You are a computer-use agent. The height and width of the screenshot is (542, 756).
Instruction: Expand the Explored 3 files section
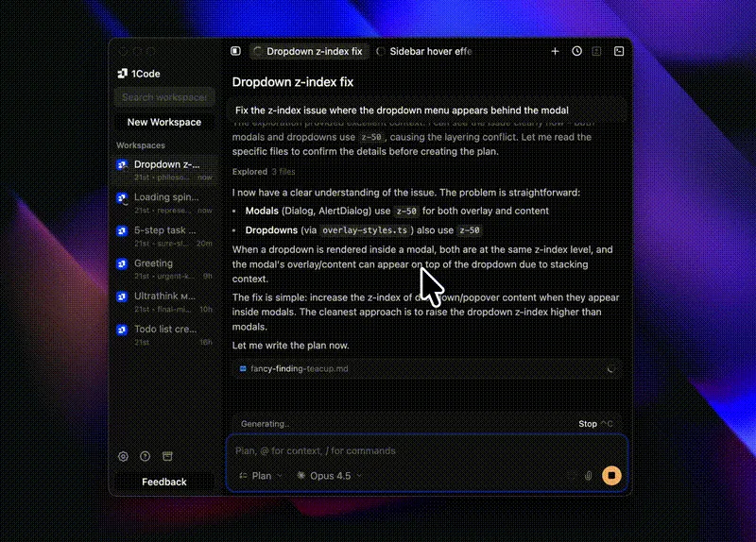[x=264, y=172]
